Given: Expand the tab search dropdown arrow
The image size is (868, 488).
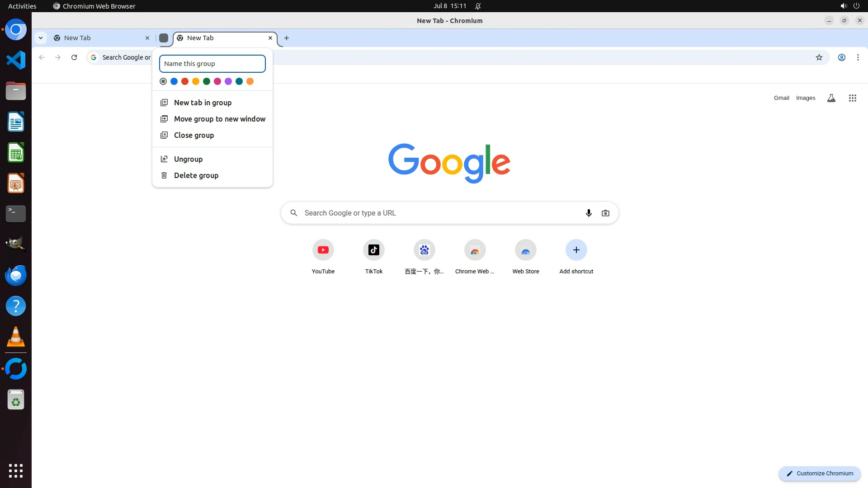Looking at the screenshot, I should 41,38.
